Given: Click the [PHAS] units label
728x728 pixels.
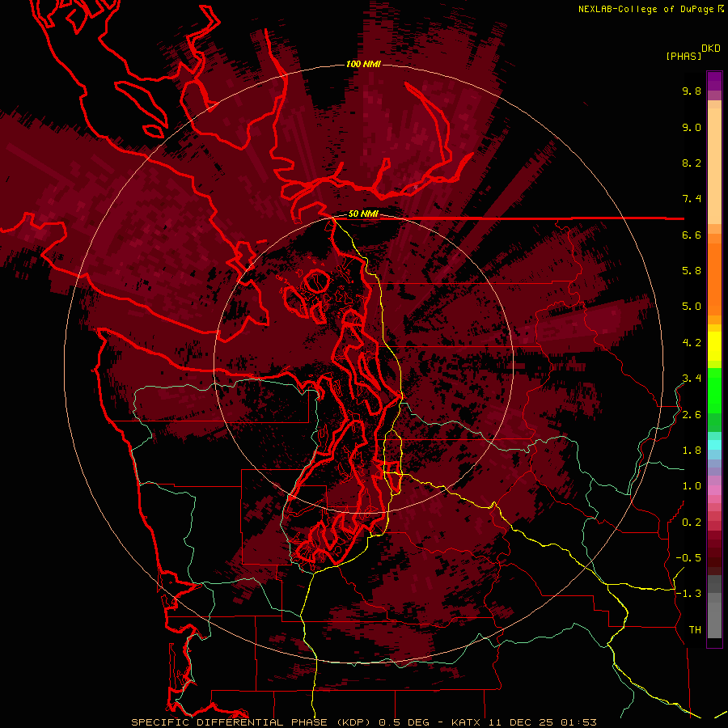Looking at the screenshot, I should [684, 56].
